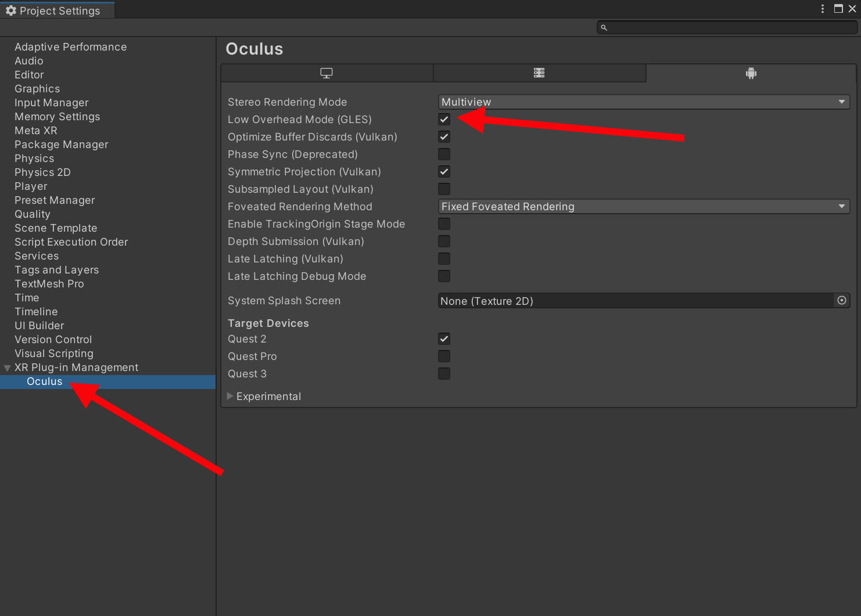Open Preset Manager settings
The width and height of the screenshot is (861, 616).
(x=55, y=200)
